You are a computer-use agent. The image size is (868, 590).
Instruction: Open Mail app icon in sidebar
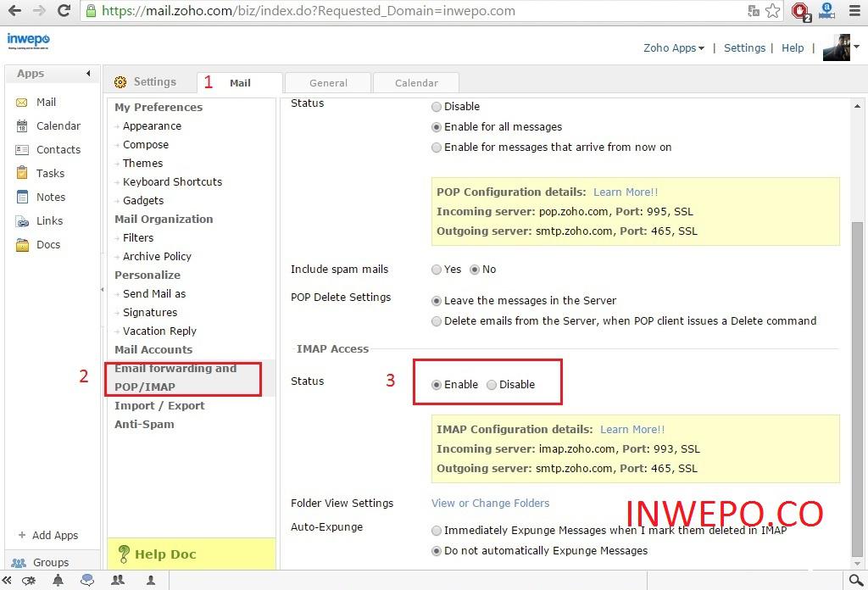point(21,103)
